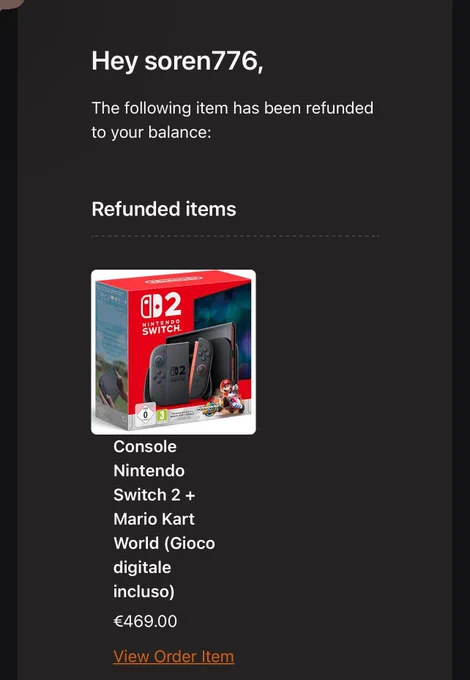Click the green PEGI 3 rating badge
This screenshot has height=680, width=470.
tap(162, 416)
